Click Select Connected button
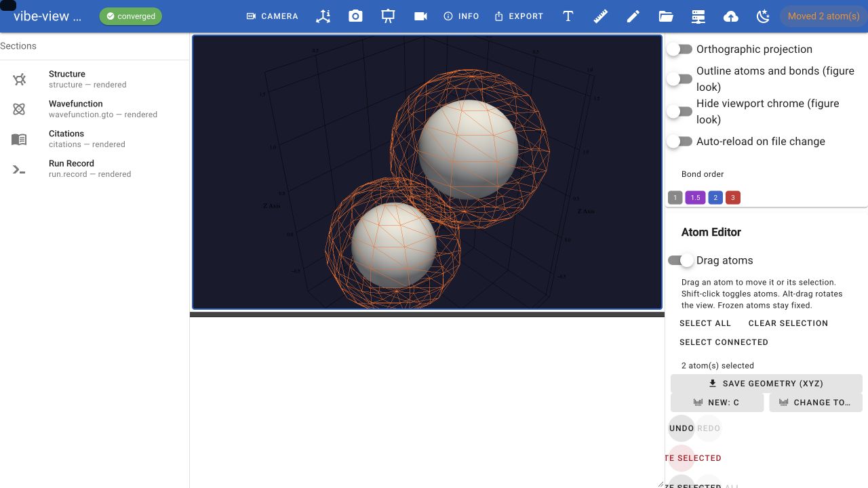 (x=724, y=342)
